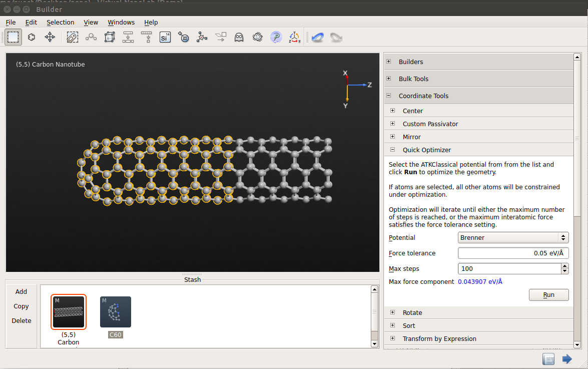Click the greyed redo arrow

click(x=336, y=37)
